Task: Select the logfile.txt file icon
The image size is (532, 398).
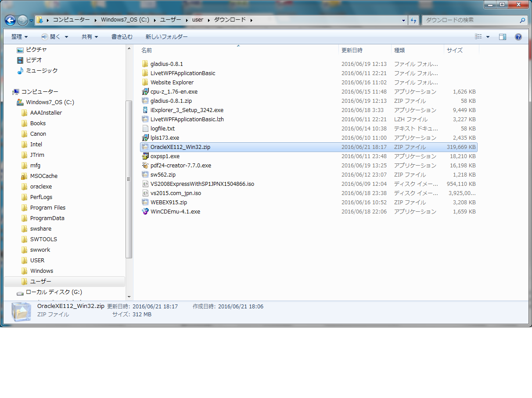Action: 146,128
